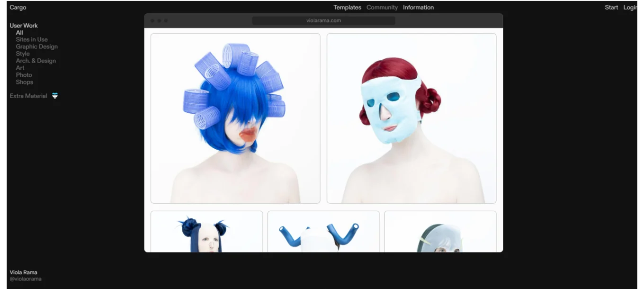Choose the Style category
This screenshot has height=289, width=644.
pos(23,54)
